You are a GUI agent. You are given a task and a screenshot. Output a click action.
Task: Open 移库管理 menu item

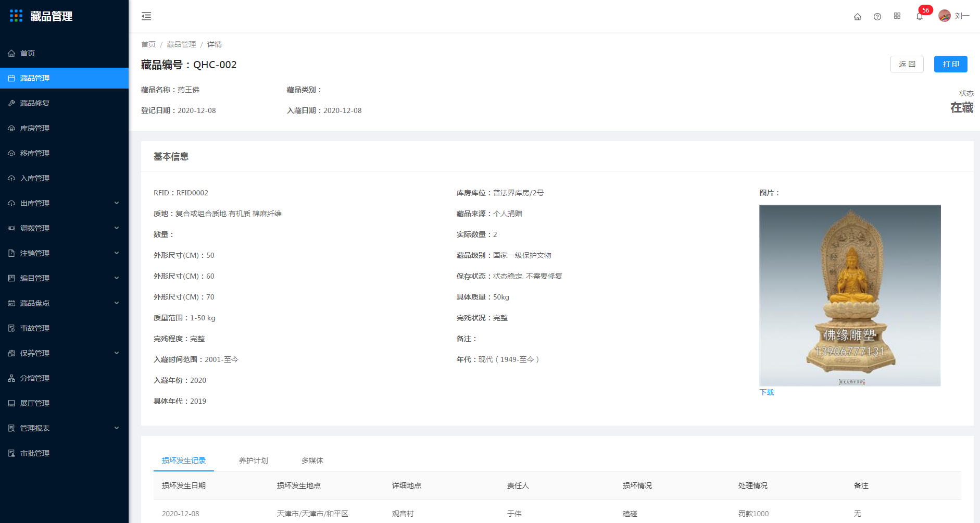pyautogui.click(x=64, y=153)
